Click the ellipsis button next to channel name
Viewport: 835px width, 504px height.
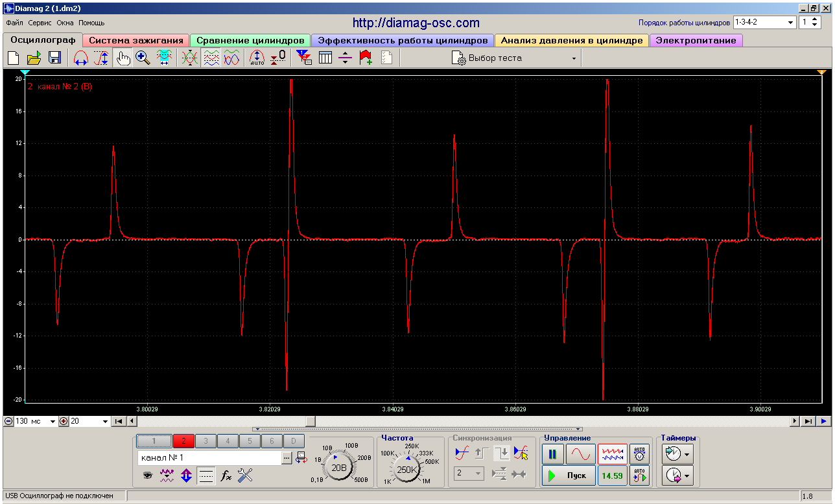point(287,458)
